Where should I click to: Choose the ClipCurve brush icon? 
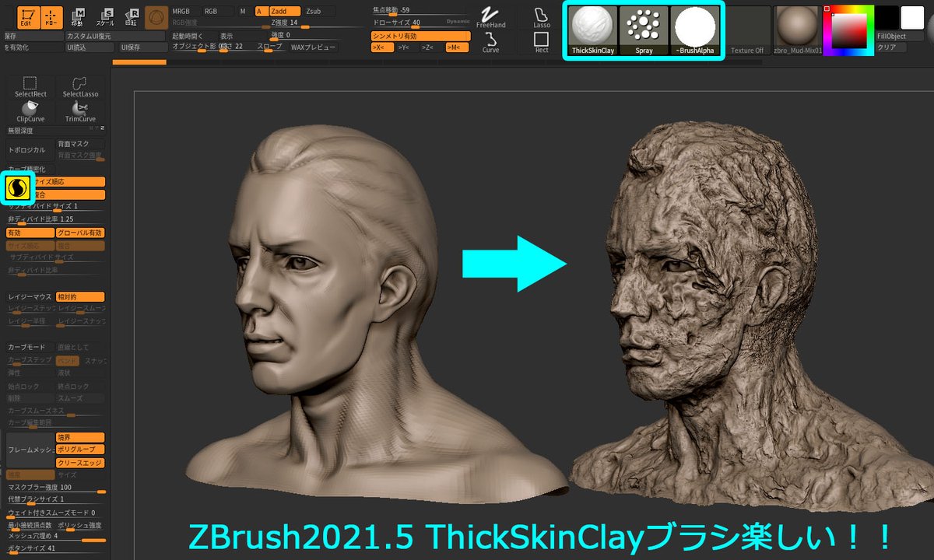30,112
